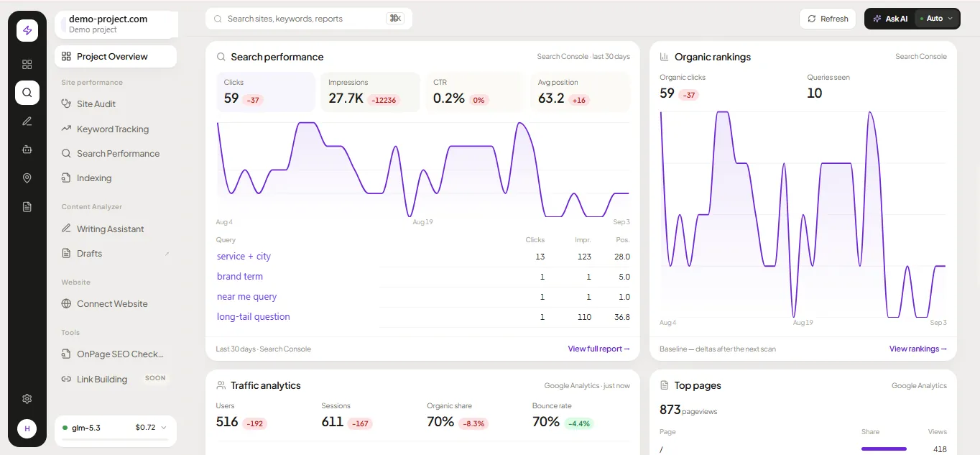Screen dimensions: 980x455
Task: Click the Queries seen value 10
Action: tap(815, 93)
